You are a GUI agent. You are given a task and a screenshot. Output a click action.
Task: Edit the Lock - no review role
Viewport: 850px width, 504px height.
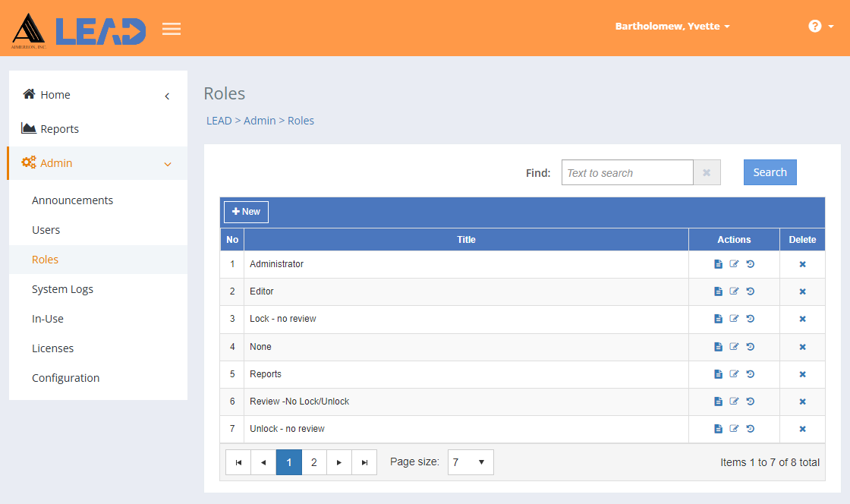point(734,319)
